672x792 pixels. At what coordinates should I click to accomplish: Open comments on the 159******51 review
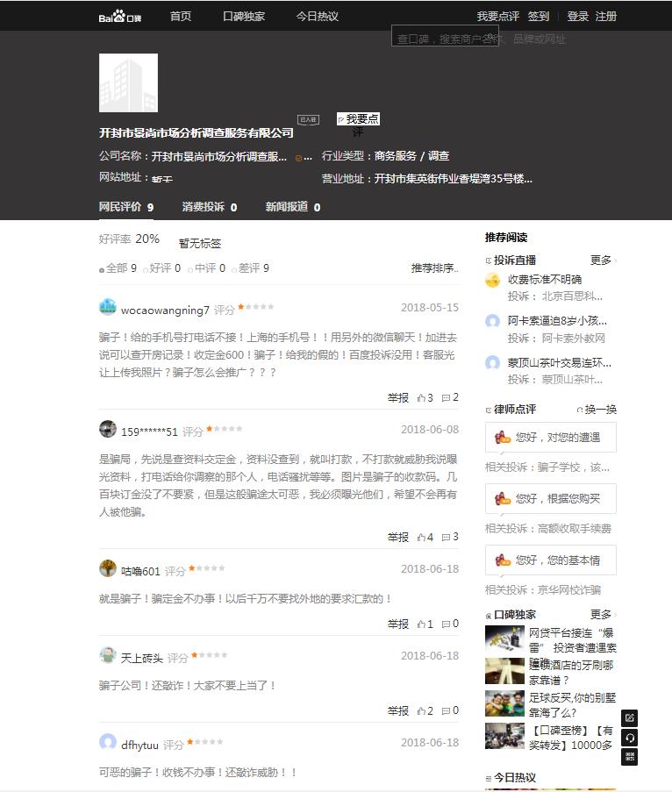(x=450, y=537)
